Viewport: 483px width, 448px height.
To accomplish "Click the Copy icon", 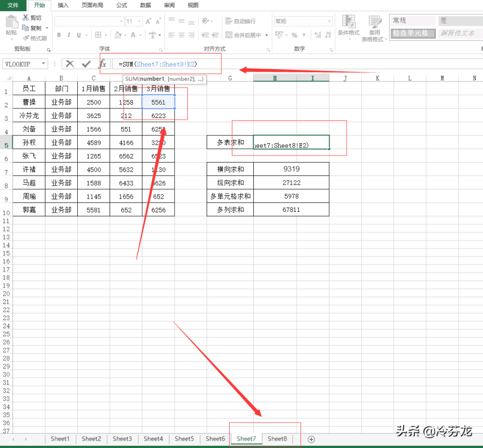I will (x=26, y=28).
